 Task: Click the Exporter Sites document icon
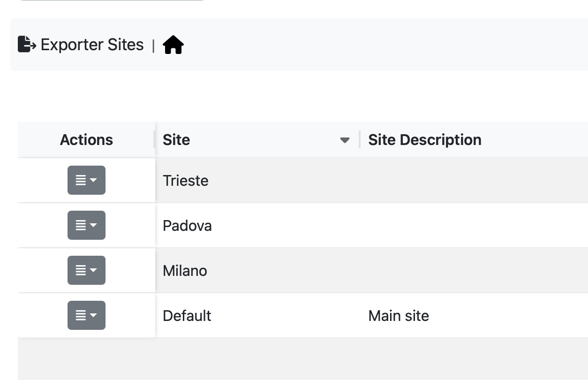26,44
